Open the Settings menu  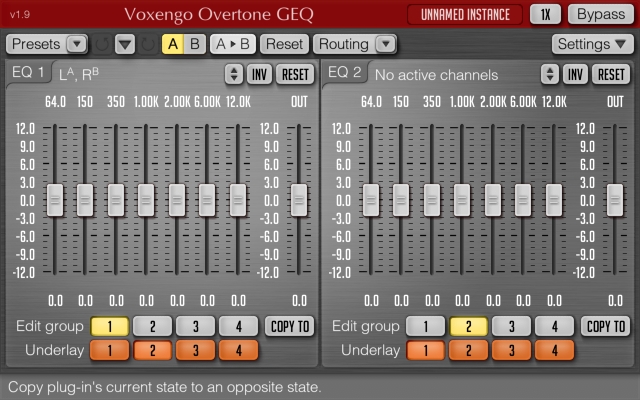coord(593,44)
